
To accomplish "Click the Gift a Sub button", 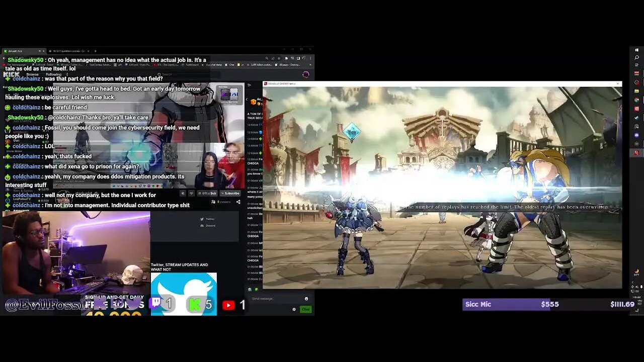I will [207, 193].
